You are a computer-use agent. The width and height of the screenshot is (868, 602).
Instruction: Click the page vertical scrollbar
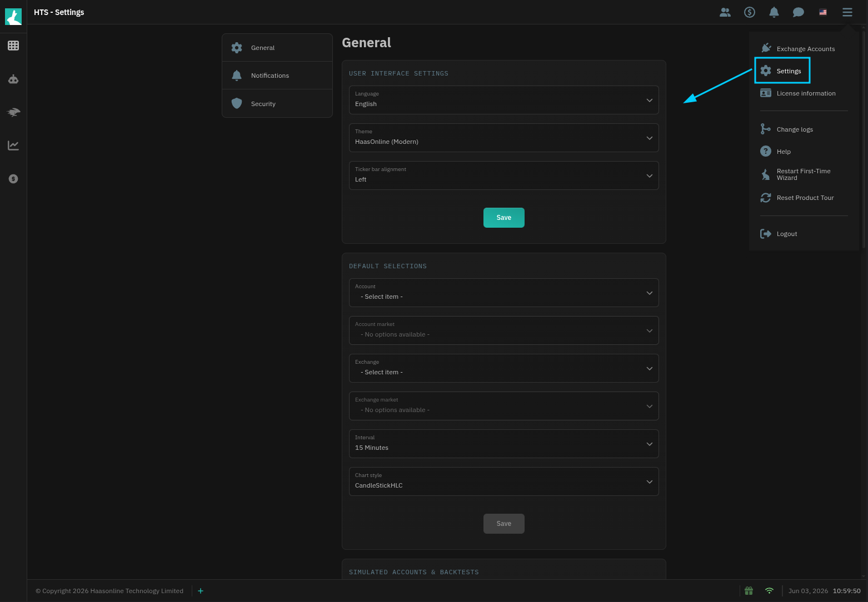coord(864,139)
